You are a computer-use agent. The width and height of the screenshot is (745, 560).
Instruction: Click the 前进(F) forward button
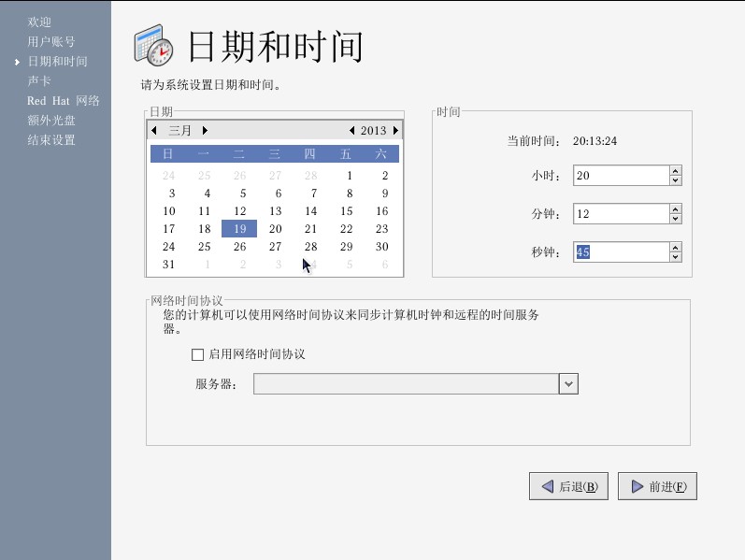point(657,486)
